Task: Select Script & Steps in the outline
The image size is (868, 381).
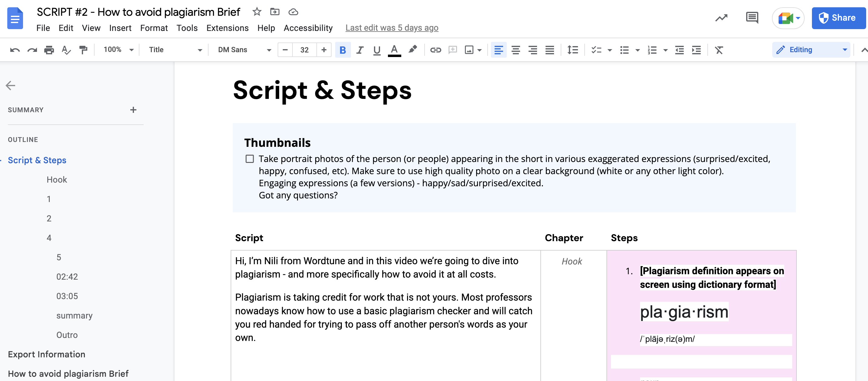Action: click(x=37, y=160)
